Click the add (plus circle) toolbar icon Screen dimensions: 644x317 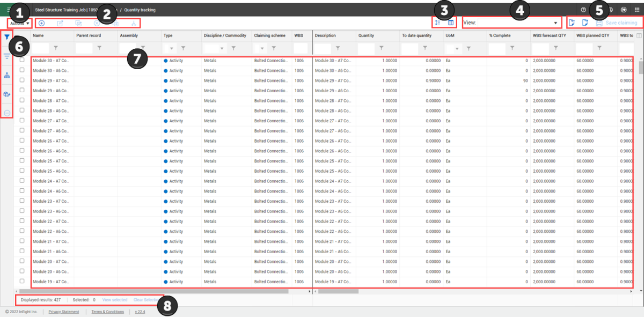(x=42, y=23)
